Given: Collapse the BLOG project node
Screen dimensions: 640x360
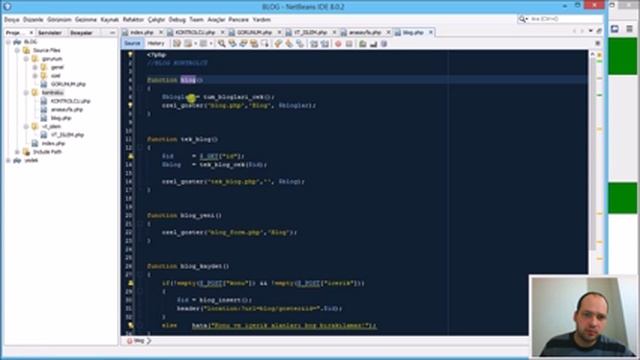Looking at the screenshot, I should (x=9, y=42).
